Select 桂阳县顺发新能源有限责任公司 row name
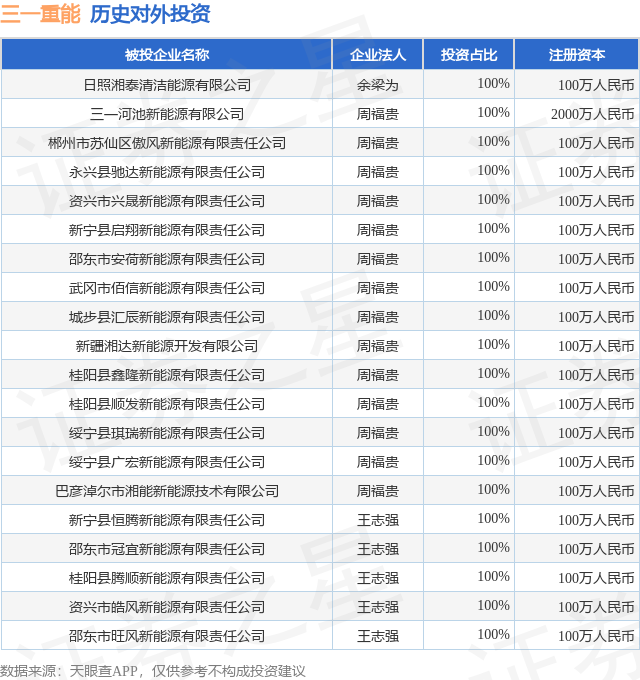 tap(167, 404)
